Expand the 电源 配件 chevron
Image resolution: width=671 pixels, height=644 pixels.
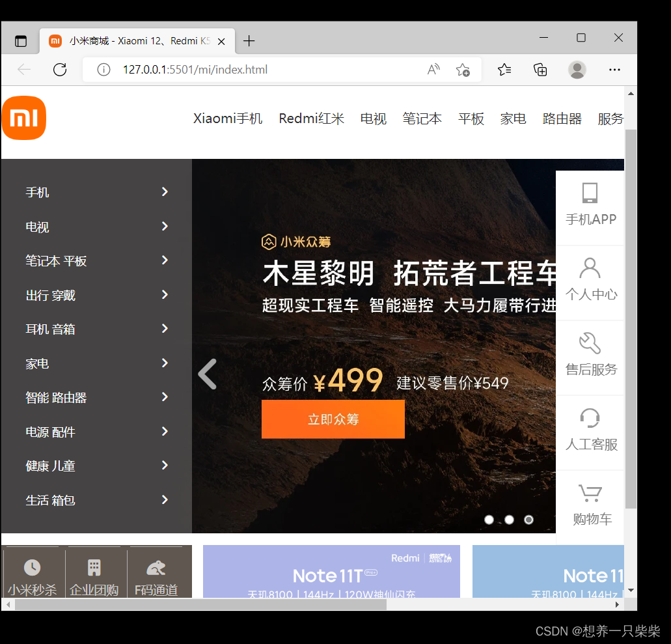(x=165, y=431)
